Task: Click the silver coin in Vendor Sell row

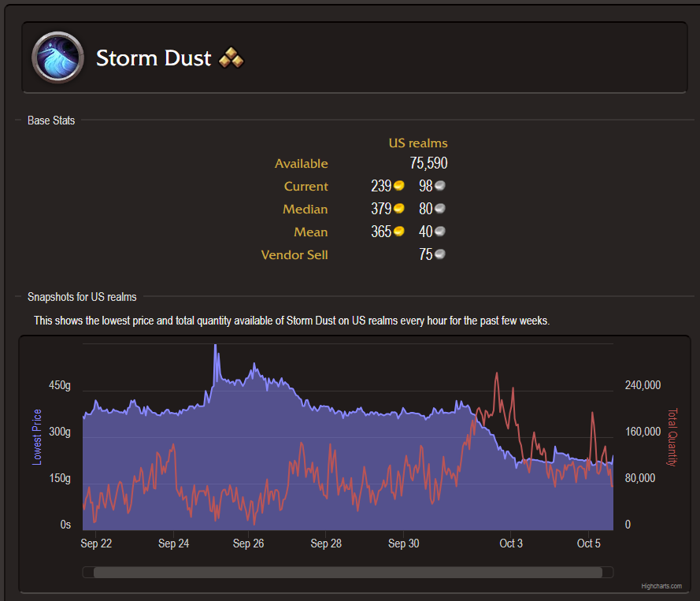Action: click(440, 254)
